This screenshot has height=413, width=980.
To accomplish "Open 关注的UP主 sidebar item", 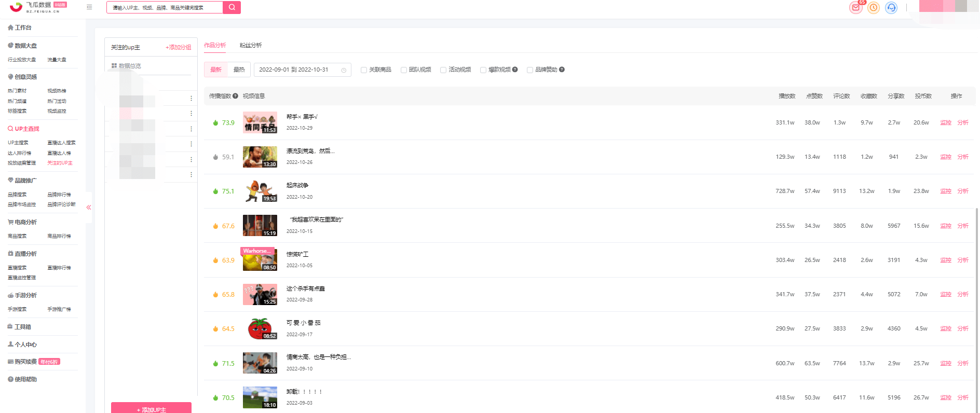I will 60,163.
